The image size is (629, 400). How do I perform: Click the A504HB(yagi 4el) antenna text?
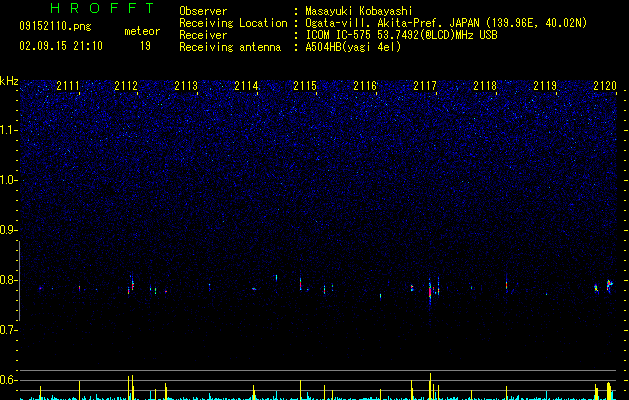point(353,47)
